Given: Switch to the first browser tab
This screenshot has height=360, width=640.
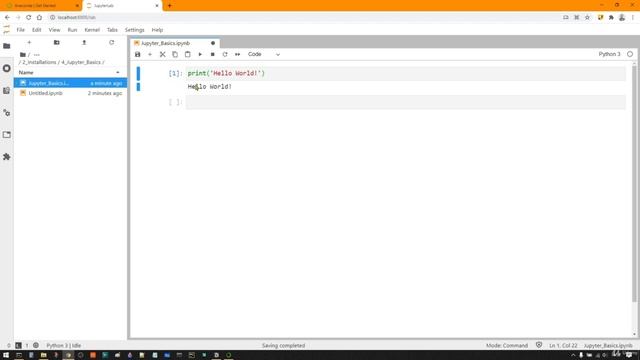Looking at the screenshot, I should [x=41, y=6].
